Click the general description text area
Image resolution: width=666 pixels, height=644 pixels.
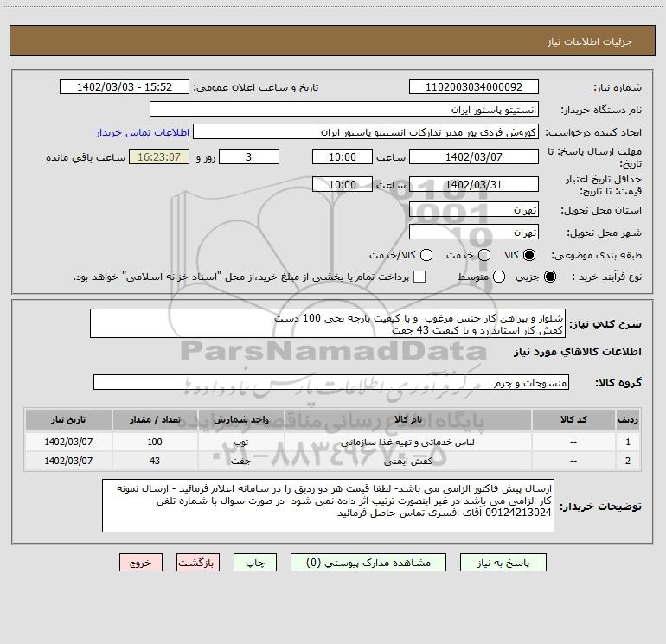(328, 324)
